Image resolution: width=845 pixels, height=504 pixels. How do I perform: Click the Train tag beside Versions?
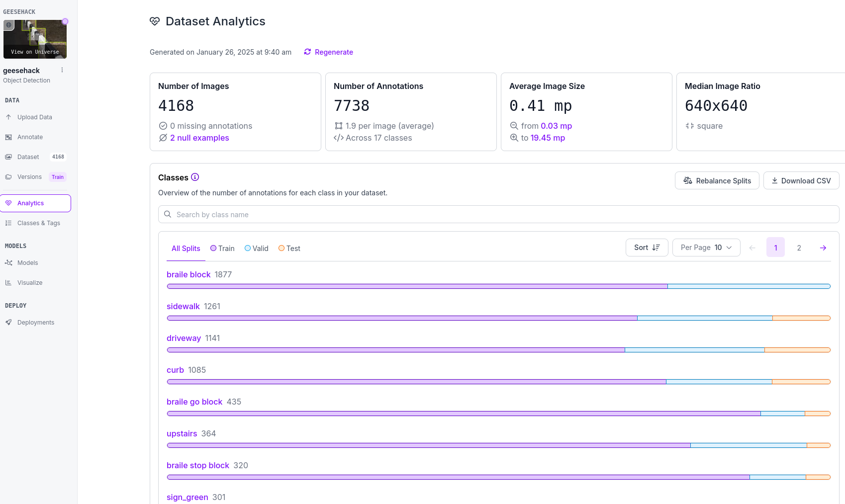click(x=58, y=177)
